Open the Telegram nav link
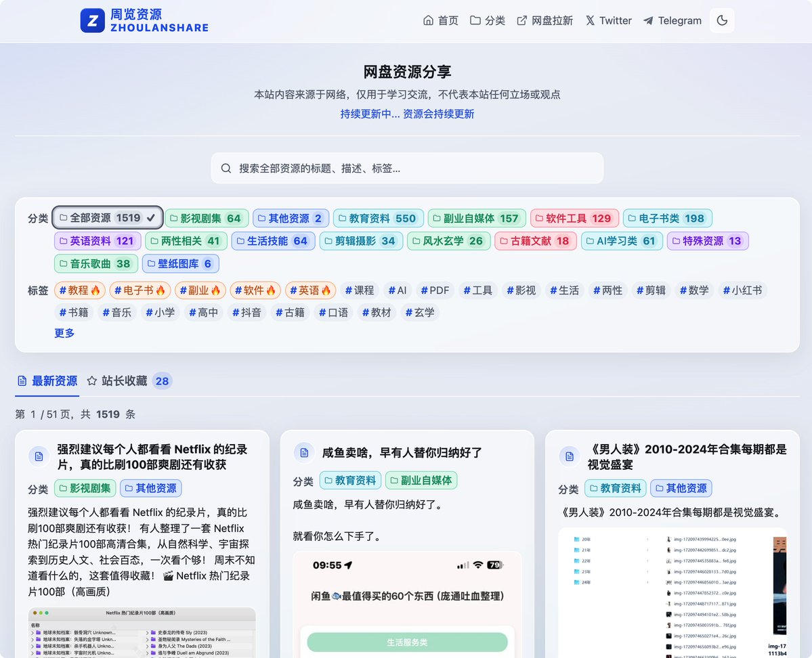Image resolution: width=812 pixels, height=658 pixels. (672, 21)
